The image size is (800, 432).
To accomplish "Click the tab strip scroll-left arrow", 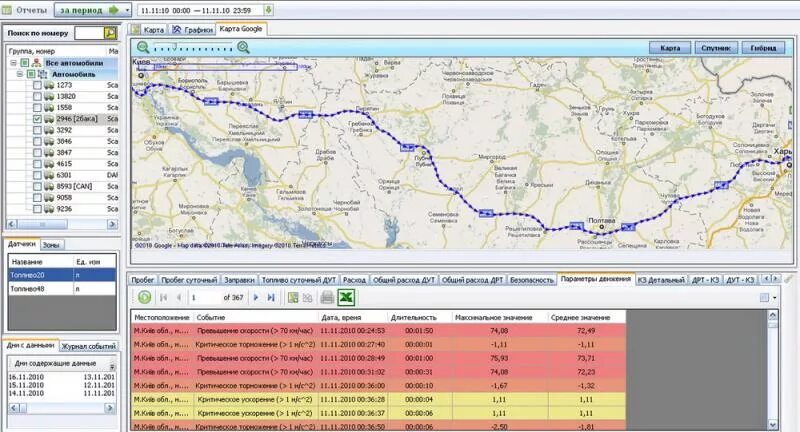I will point(765,278).
